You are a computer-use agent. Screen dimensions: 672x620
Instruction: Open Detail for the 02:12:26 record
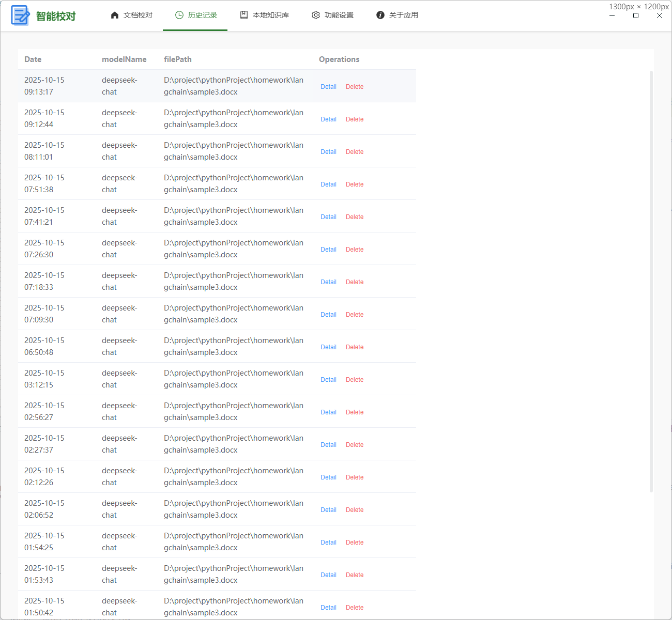click(328, 477)
